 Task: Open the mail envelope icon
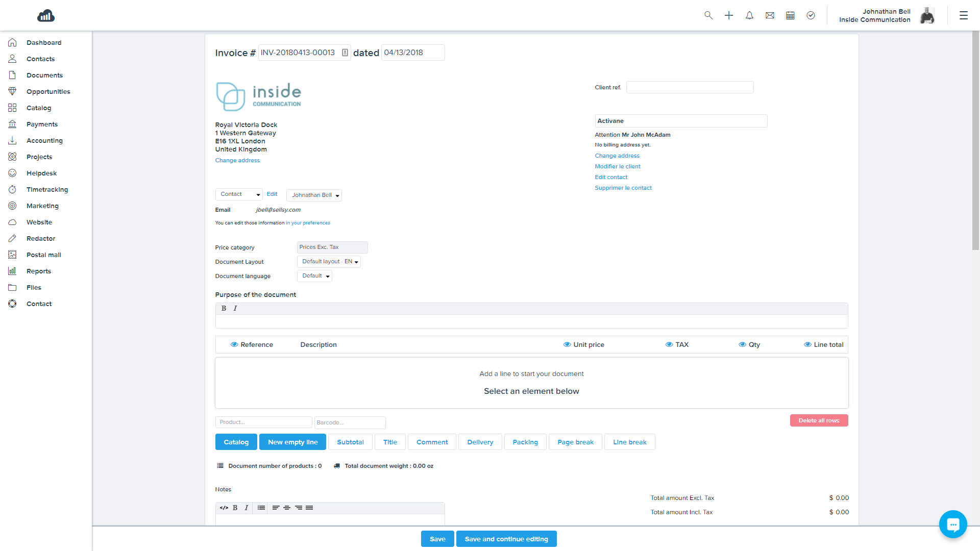coord(770,15)
